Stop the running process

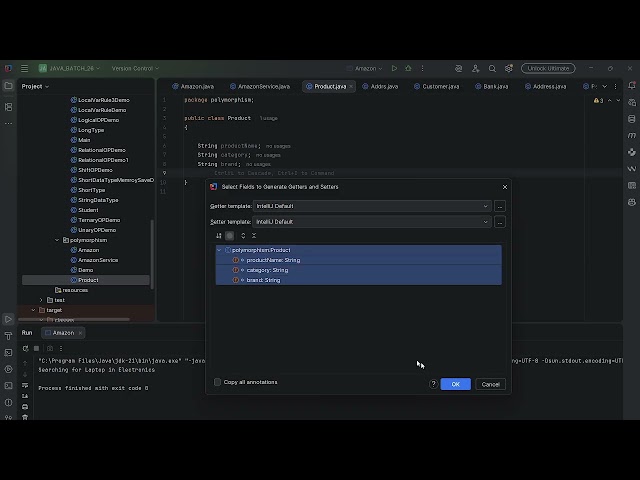pyautogui.click(x=36, y=349)
